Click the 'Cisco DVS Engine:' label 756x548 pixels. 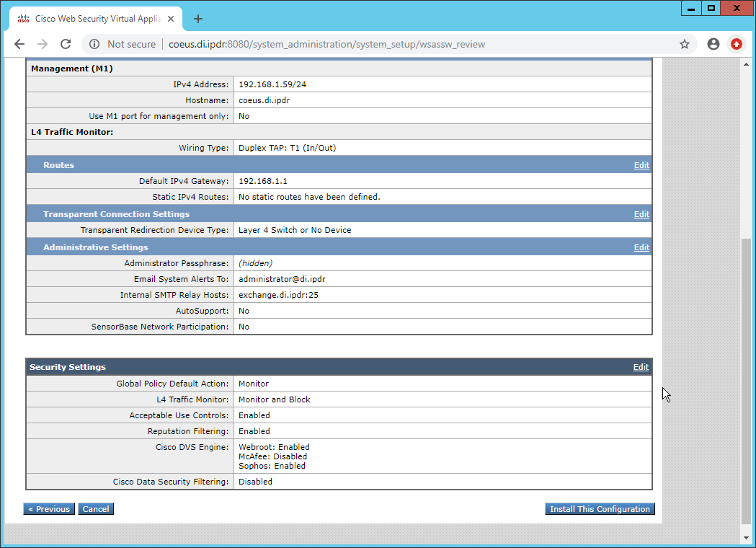pos(192,447)
